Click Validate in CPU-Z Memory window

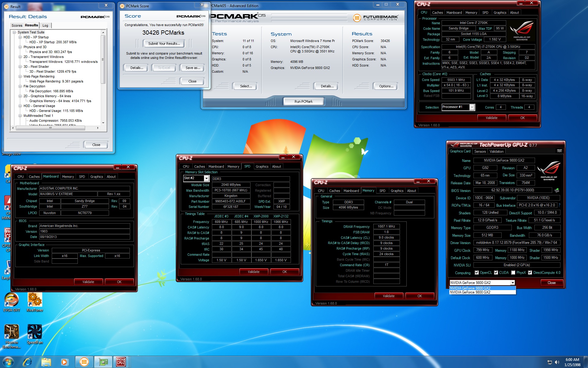click(x=389, y=296)
